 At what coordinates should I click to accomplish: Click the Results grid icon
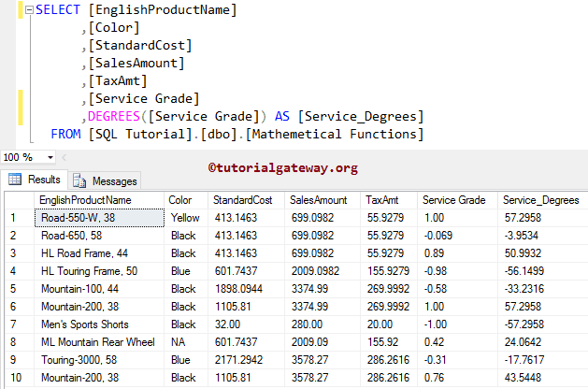(x=15, y=180)
